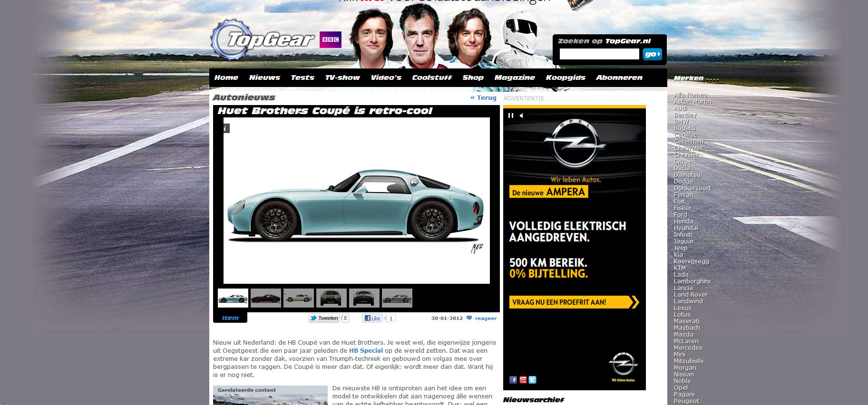Open the Opel ad Twitter icon

(532, 380)
